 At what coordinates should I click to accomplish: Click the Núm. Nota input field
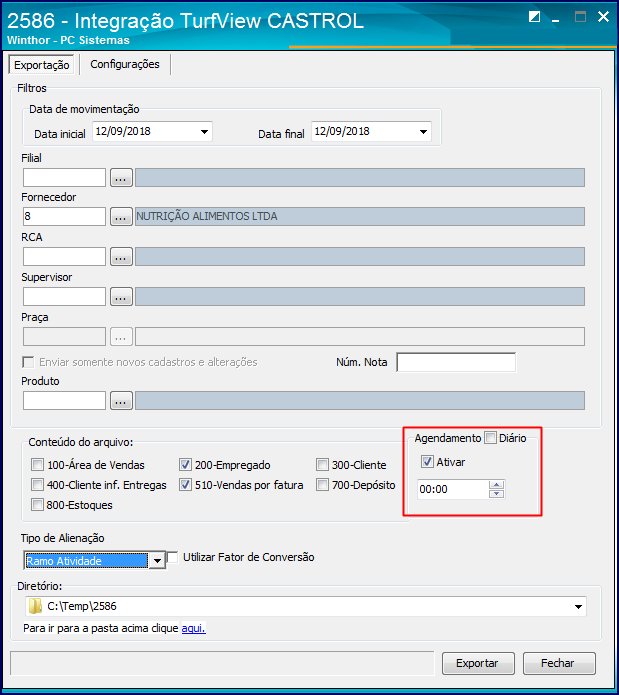tap(456, 363)
